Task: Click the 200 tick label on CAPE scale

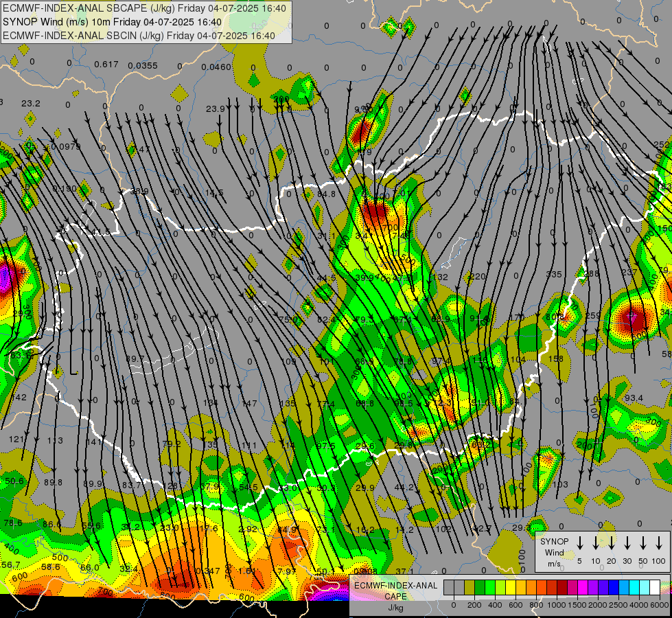Action: [474, 605]
